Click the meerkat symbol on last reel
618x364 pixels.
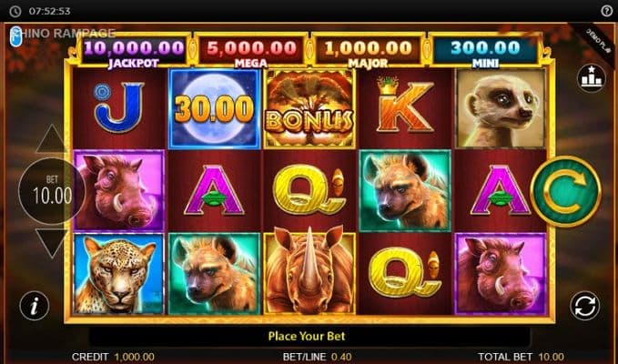501,108
